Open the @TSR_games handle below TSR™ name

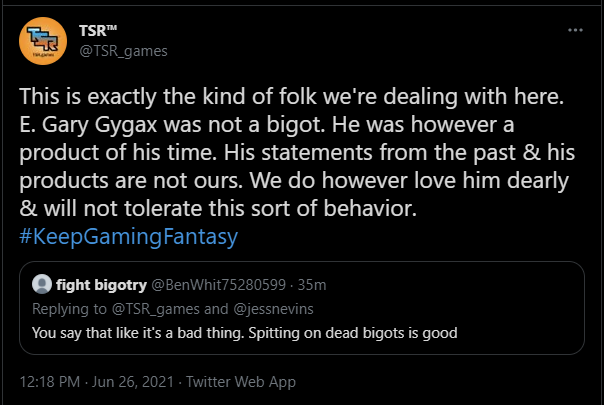pos(123,51)
